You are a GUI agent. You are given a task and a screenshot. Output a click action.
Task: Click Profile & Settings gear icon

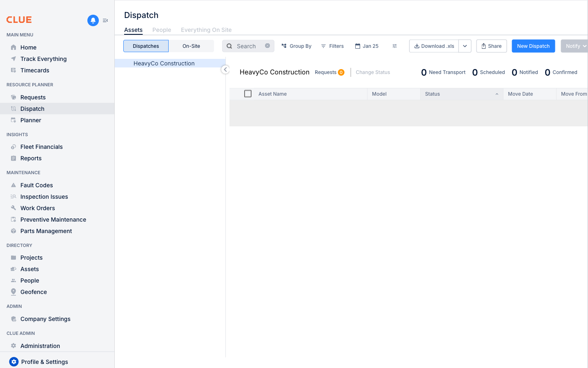pos(14,362)
